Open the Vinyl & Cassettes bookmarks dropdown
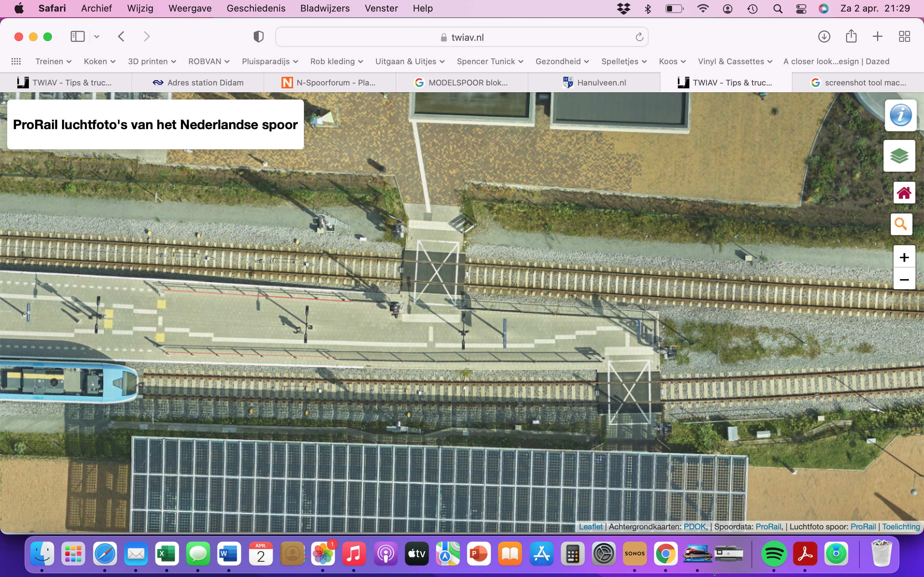The height and width of the screenshot is (577, 924). (x=735, y=61)
